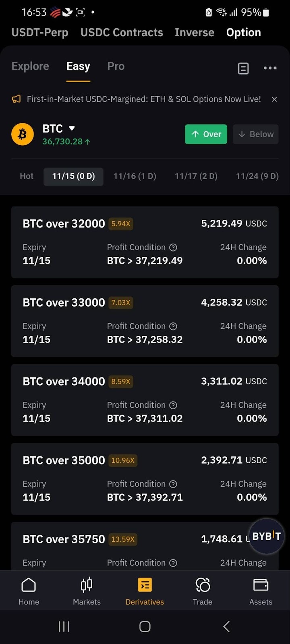Select the 11/16 (1 D) expiry
Viewport: 290px width, 644px height.
135,176
